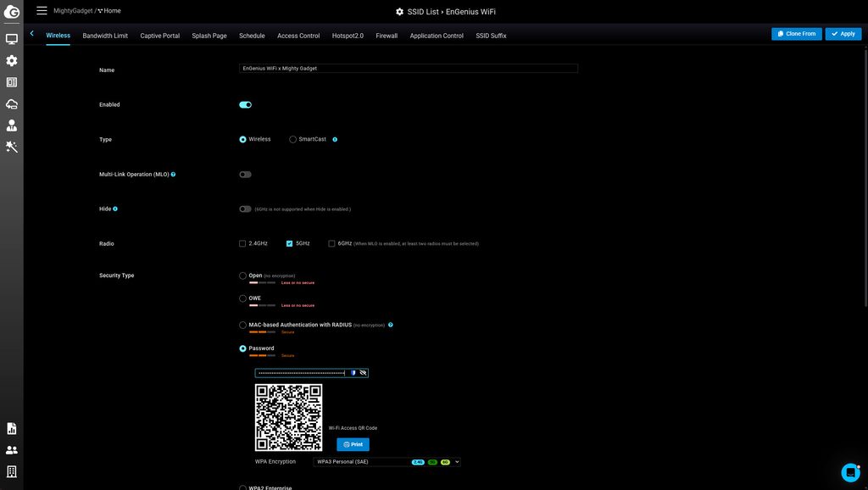Turn on the Multi-Link Operation switch
Viewport: 868px width, 490px height.
point(245,175)
